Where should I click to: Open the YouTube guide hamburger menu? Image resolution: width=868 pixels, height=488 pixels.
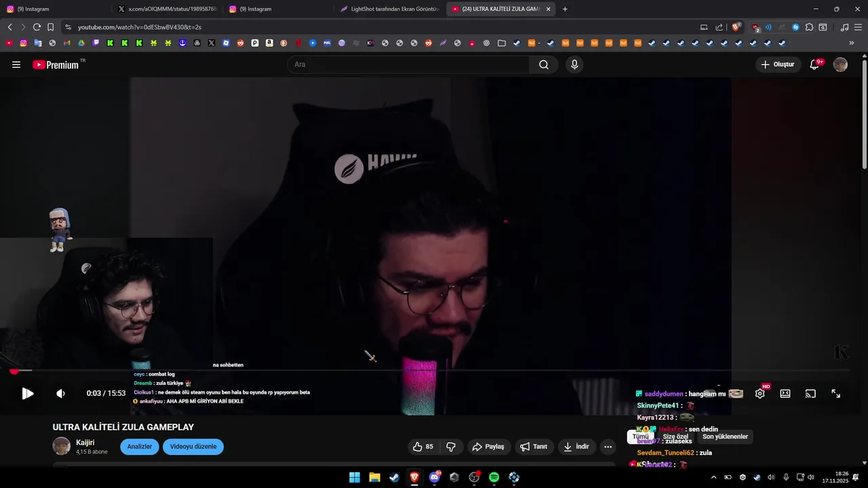[16, 64]
